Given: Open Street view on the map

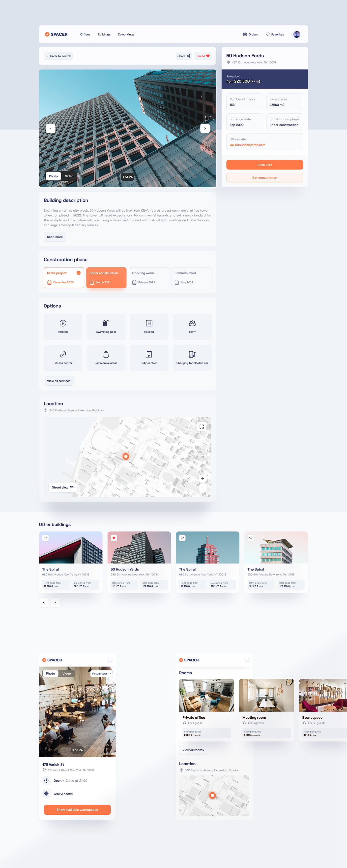Looking at the screenshot, I should (x=63, y=487).
